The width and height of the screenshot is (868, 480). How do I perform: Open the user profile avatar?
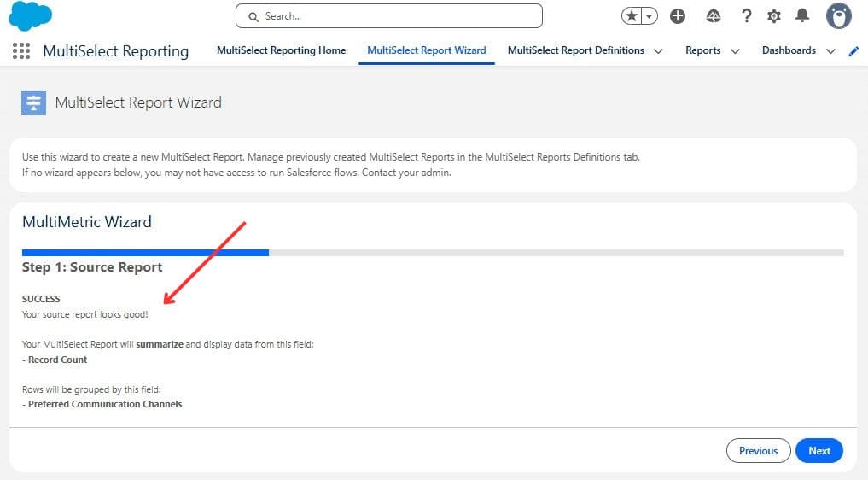point(839,15)
